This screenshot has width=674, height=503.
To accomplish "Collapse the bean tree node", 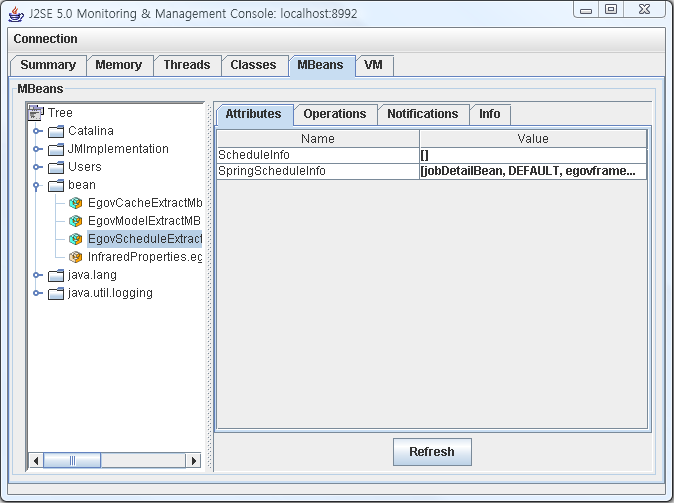I will click(38, 185).
